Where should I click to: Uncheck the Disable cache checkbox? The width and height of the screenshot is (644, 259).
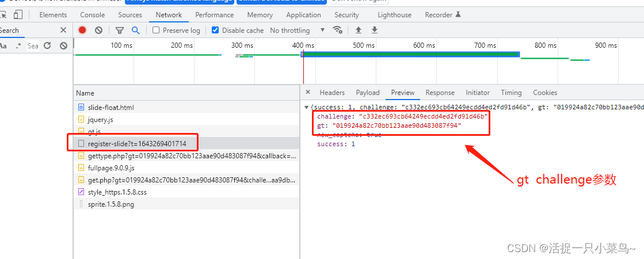(x=215, y=30)
